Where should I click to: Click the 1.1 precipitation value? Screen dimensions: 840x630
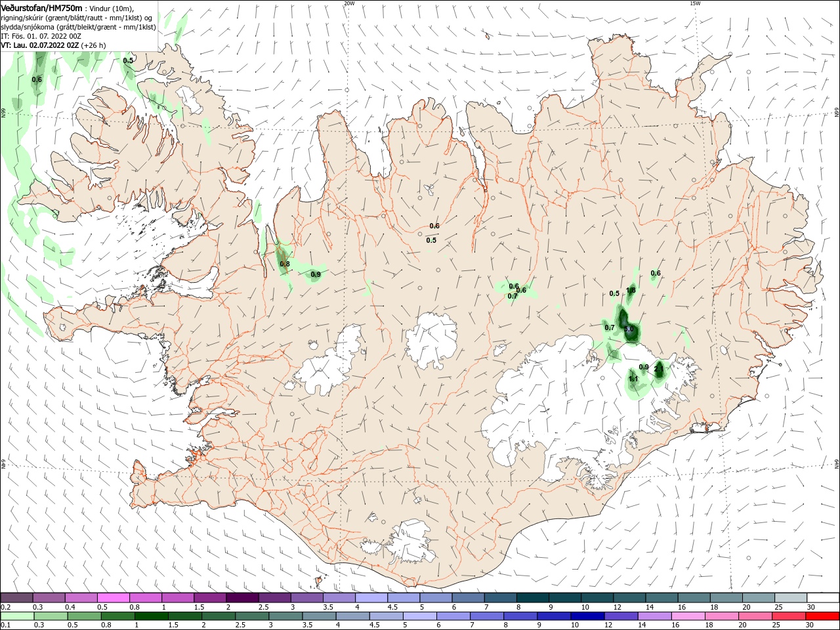coord(633,379)
